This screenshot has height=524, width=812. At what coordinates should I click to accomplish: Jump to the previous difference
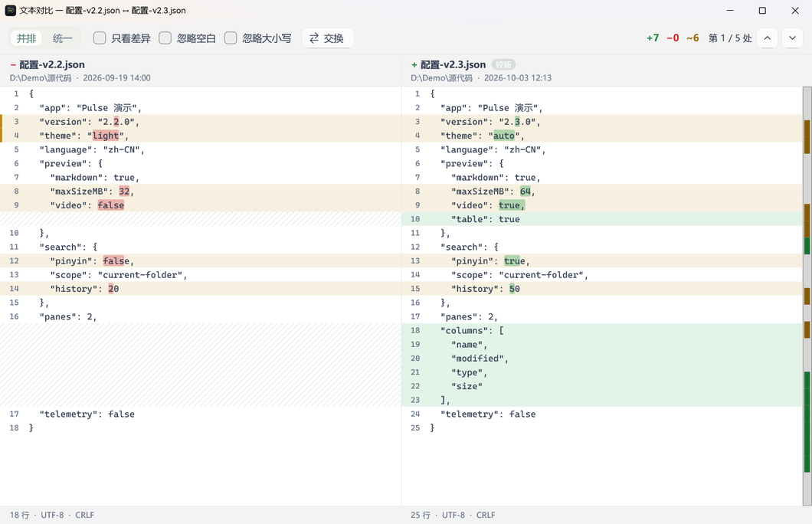767,38
